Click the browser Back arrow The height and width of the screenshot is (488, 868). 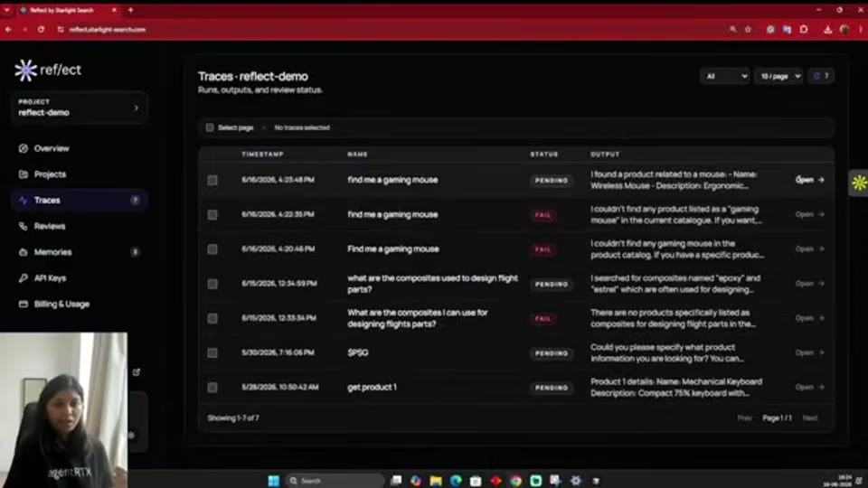click(x=8, y=29)
